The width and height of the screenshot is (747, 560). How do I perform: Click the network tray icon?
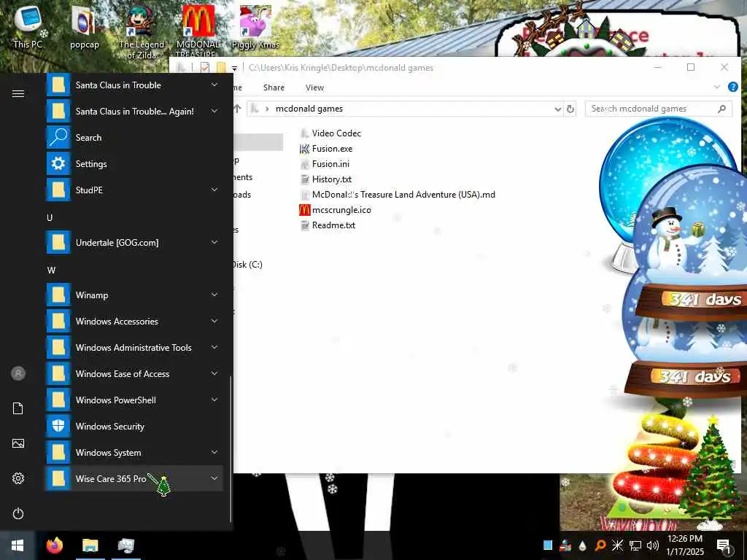tap(635, 545)
